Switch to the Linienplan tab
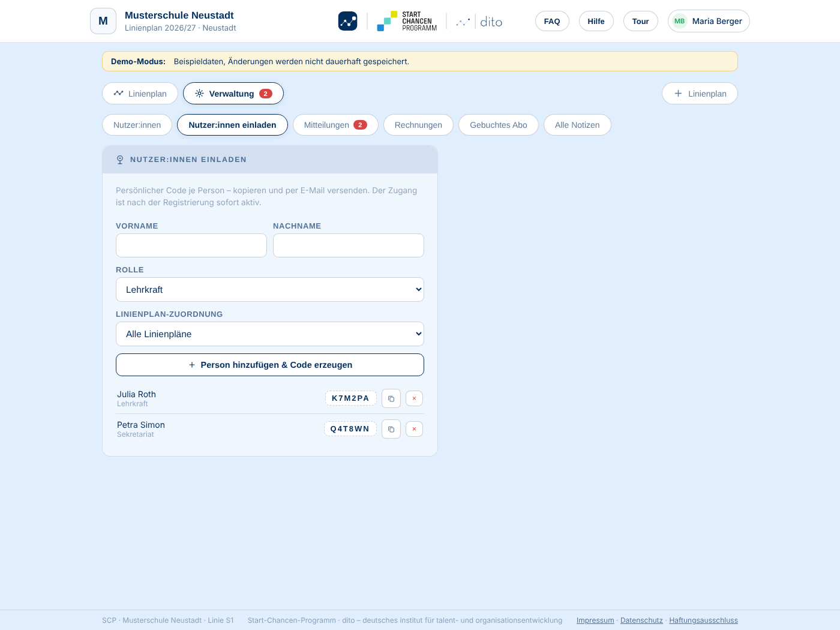Image resolution: width=840 pixels, height=630 pixels. click(x=140, y=94)
